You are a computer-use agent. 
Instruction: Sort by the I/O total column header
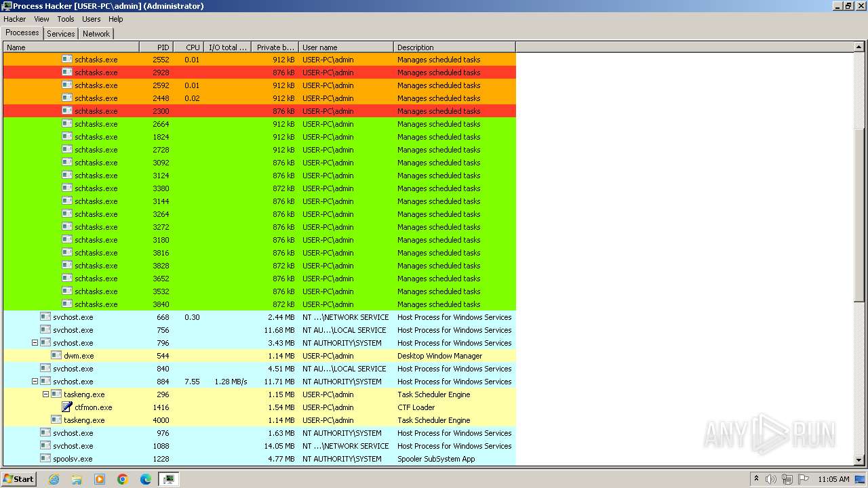227,47
